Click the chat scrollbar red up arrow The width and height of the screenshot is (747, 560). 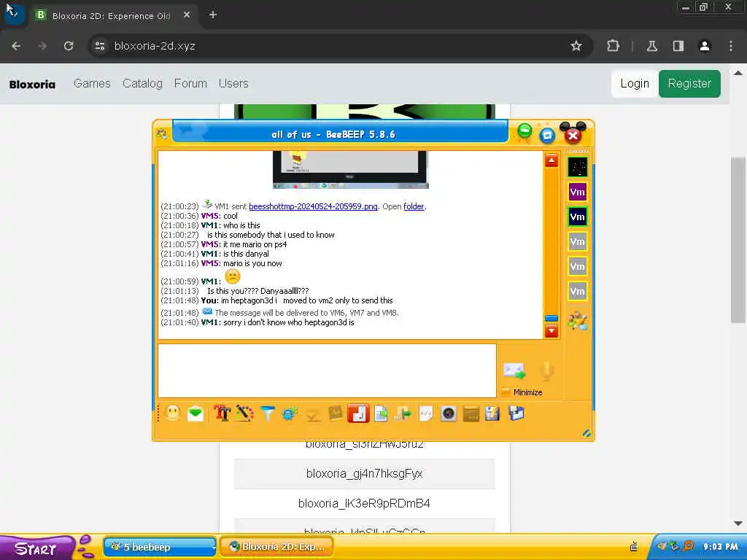[x=551, y=160]
